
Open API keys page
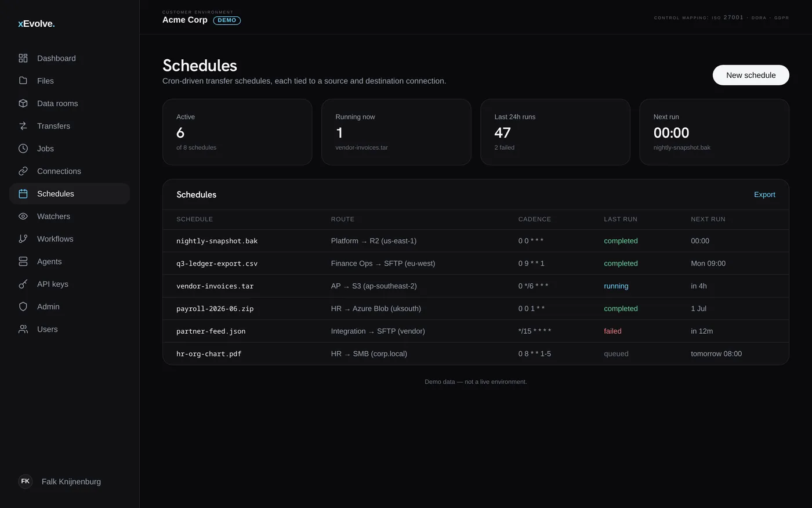[x=70, y=284]
